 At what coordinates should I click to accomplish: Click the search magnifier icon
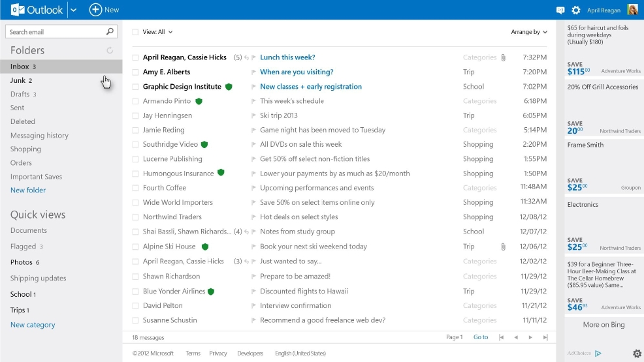[x=110, y=31]
